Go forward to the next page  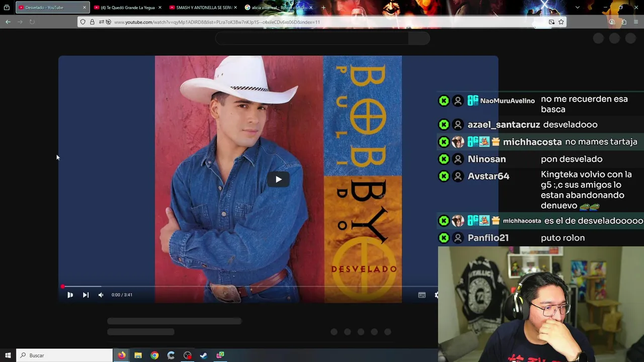20,22
